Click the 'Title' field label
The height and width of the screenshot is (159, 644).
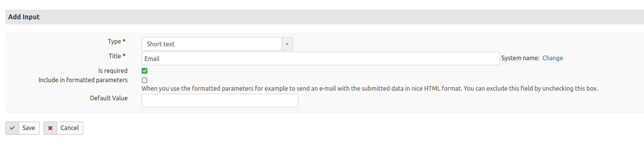(x=115, y=56)
